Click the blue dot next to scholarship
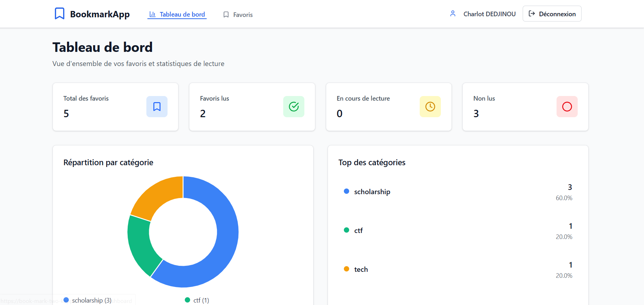 (x=346, y=191)
